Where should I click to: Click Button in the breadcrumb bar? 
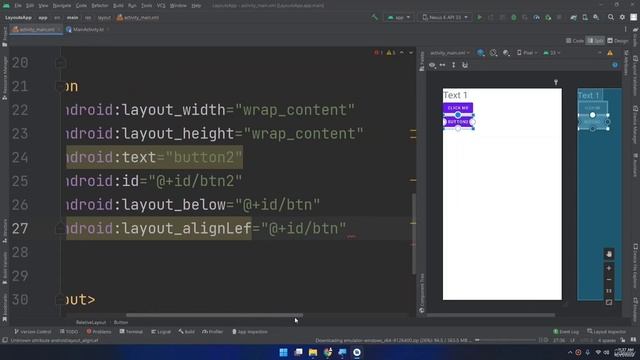click(121, 322)
